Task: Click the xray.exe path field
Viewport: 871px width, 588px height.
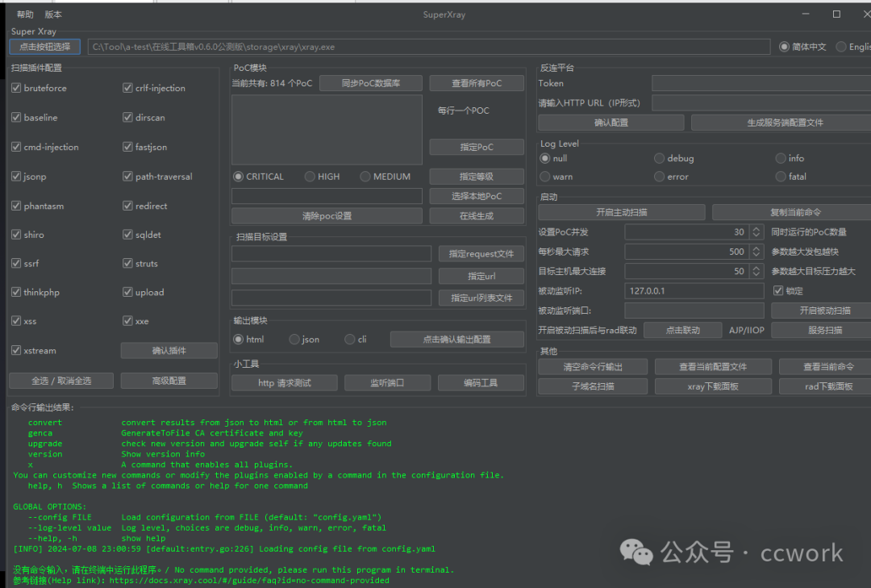Action: [x=429, y=47]
